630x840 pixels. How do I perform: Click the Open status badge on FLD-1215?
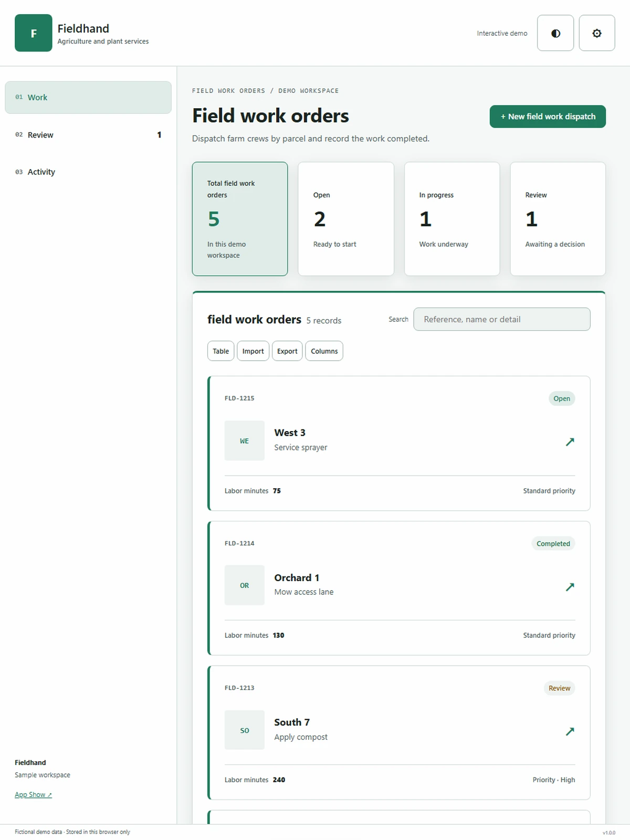pos(562,398)
